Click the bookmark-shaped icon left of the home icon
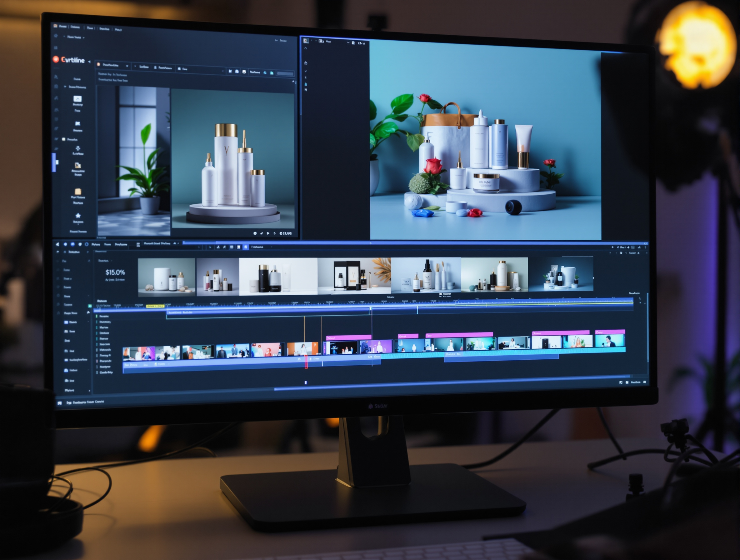Viewport: 740px width, 560px height. (230, 71)
